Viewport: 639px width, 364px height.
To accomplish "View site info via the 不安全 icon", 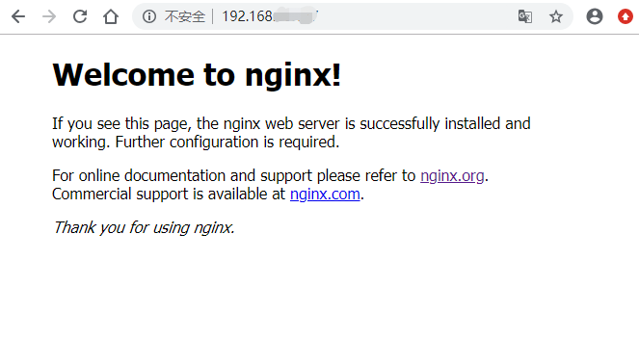I will 149,16.
